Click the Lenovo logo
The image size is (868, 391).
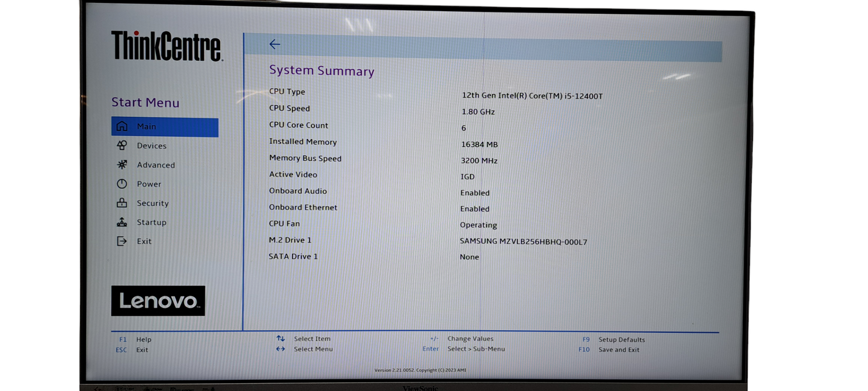158,301
